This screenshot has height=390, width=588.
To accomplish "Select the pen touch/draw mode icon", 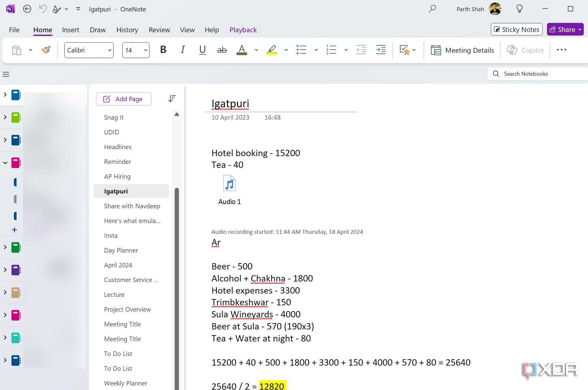I will tap(56, 9).
